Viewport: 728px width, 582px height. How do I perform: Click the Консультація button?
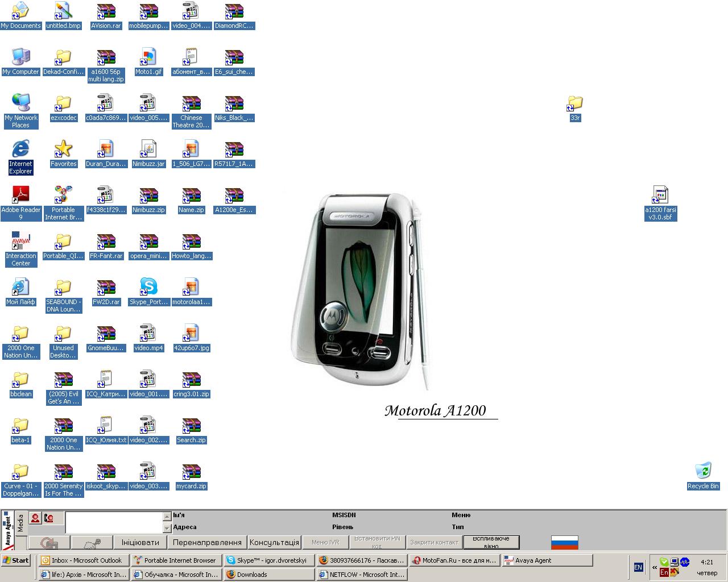tap(274, 542)
